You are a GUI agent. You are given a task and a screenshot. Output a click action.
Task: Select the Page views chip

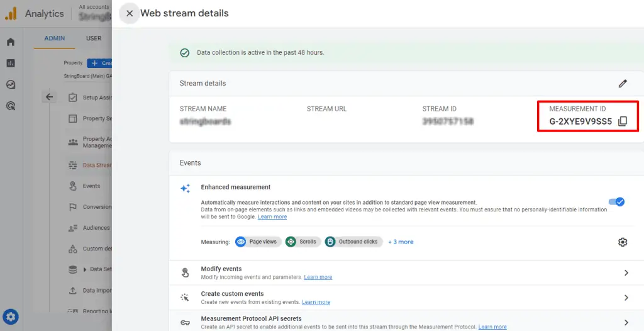(x=257, y=242)
